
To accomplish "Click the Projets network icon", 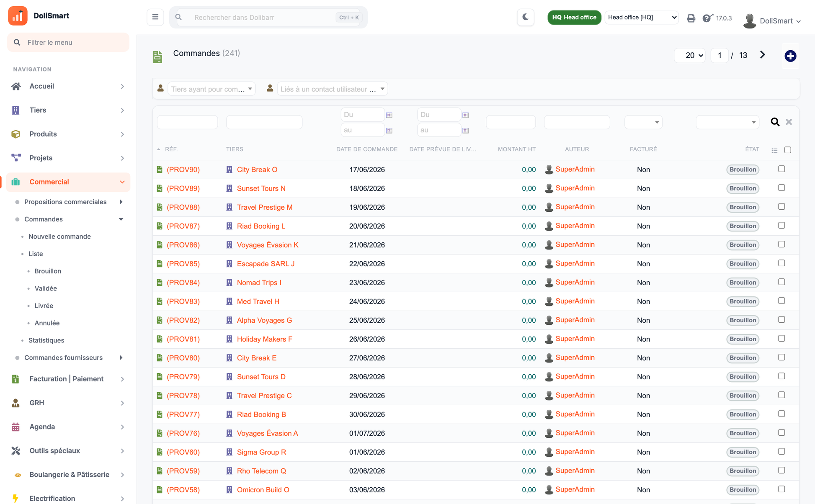I will point(16,158).
